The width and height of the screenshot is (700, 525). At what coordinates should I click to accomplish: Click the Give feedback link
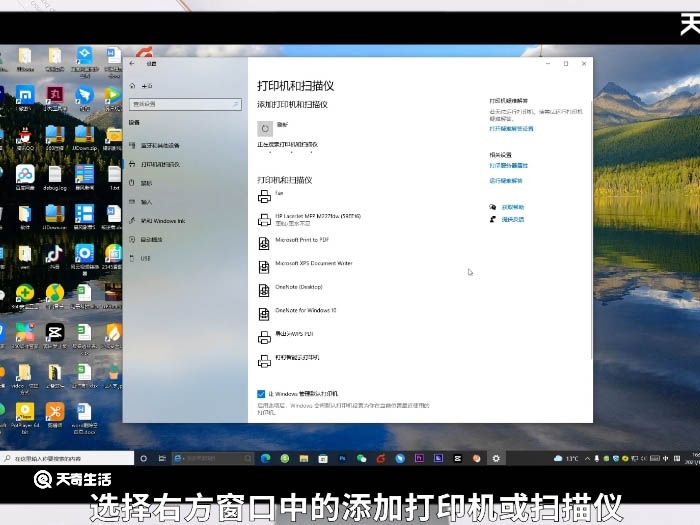click(513, 220)
